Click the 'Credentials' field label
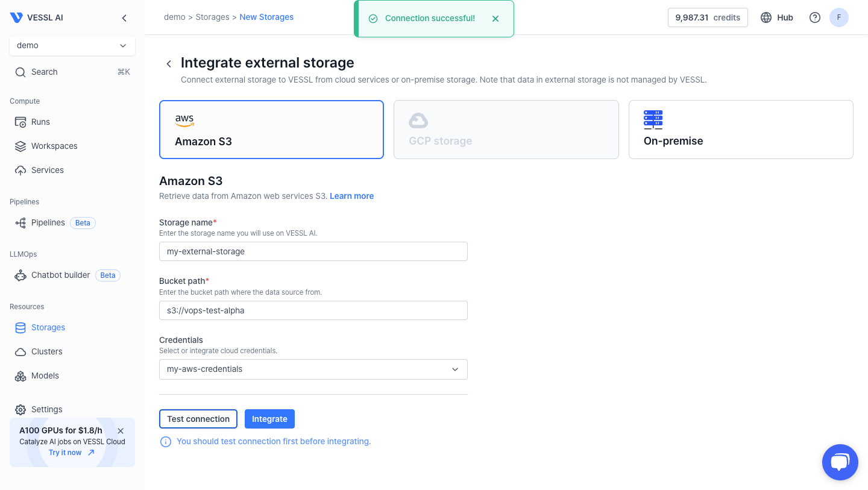 (181, 340)
